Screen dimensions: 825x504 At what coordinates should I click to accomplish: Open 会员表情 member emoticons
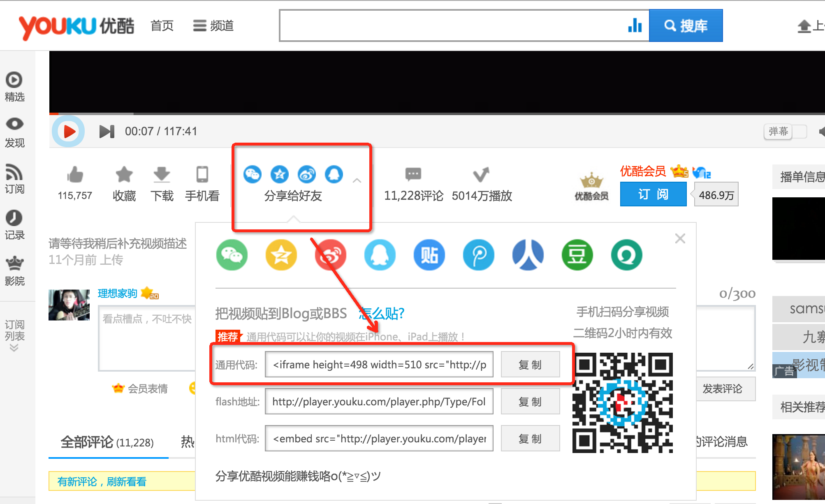pyautogui.click(x=140, y=388)
